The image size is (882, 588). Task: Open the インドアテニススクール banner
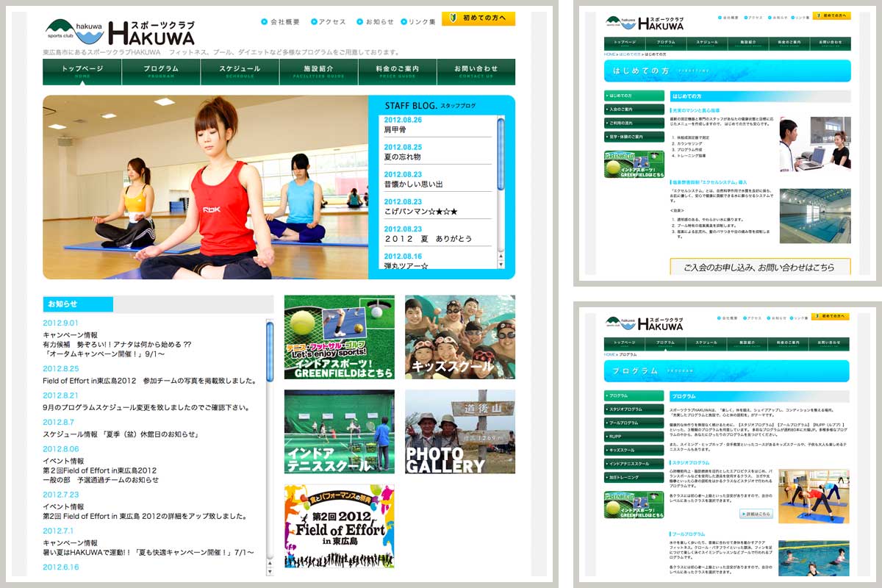339,431
